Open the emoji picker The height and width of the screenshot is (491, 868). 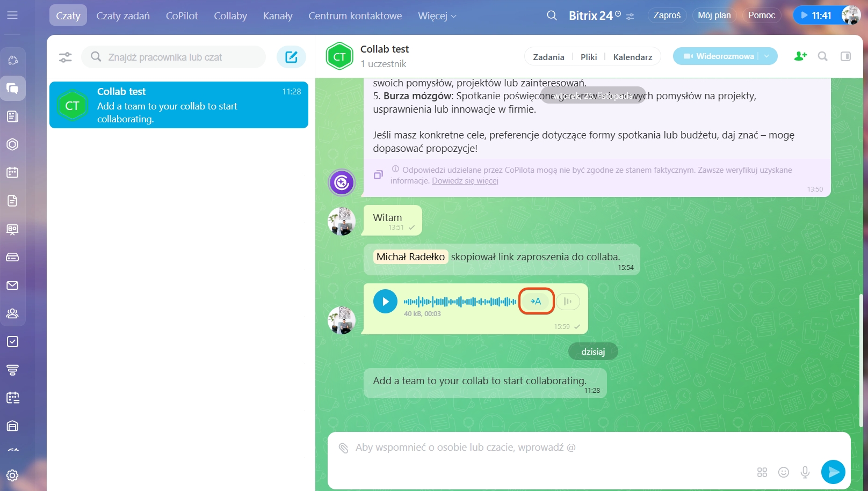784,472
